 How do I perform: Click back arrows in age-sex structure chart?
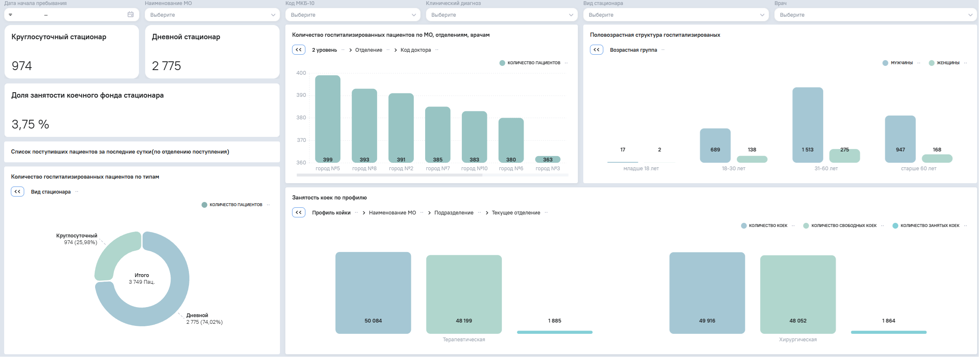(x=597, y=50)
